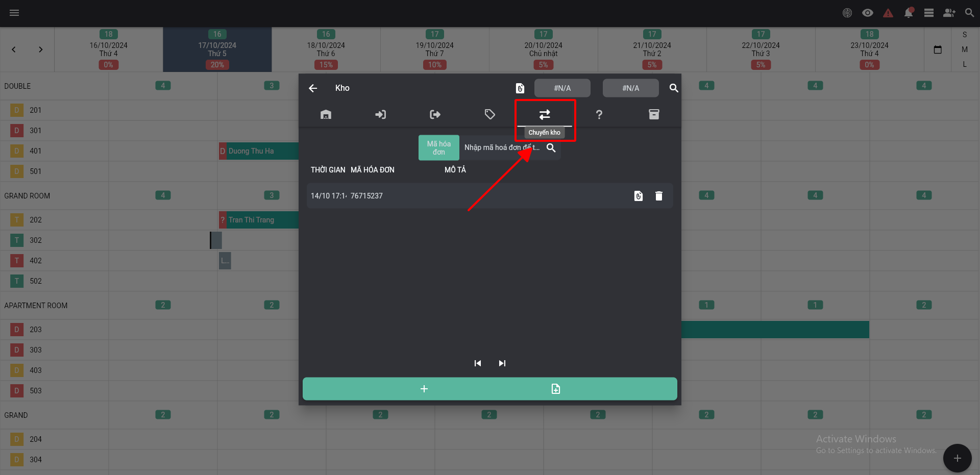980x475 pixels.
Task: Go to previous dates with left chevron
Action: (14, 49)
